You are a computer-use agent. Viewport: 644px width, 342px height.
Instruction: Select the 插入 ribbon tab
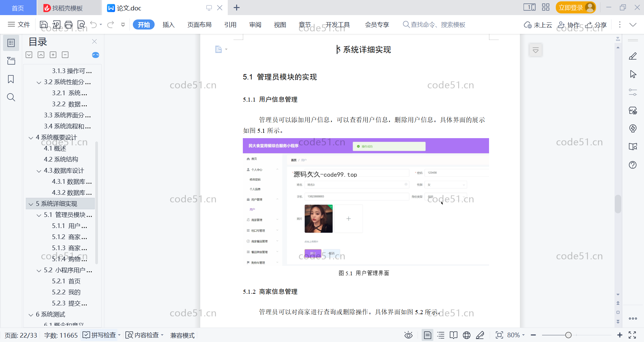[x=168, y=24]
